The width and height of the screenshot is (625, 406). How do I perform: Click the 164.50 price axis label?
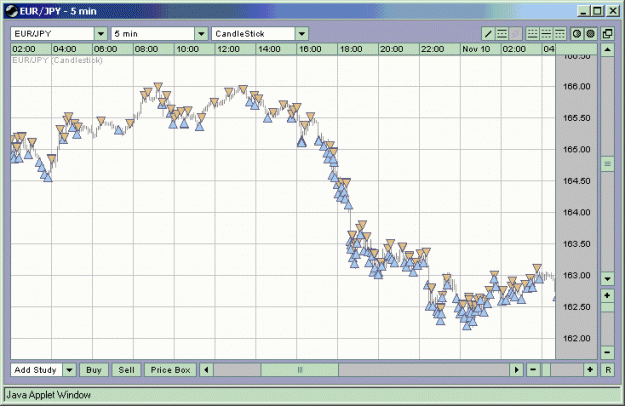[577, 181]
